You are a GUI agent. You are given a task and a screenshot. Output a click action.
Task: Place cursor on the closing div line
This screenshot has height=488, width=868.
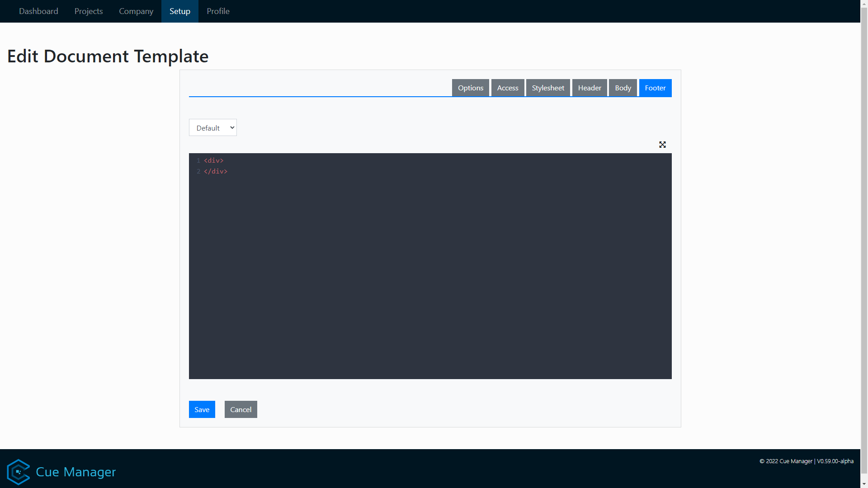click(x=216, y=171)
